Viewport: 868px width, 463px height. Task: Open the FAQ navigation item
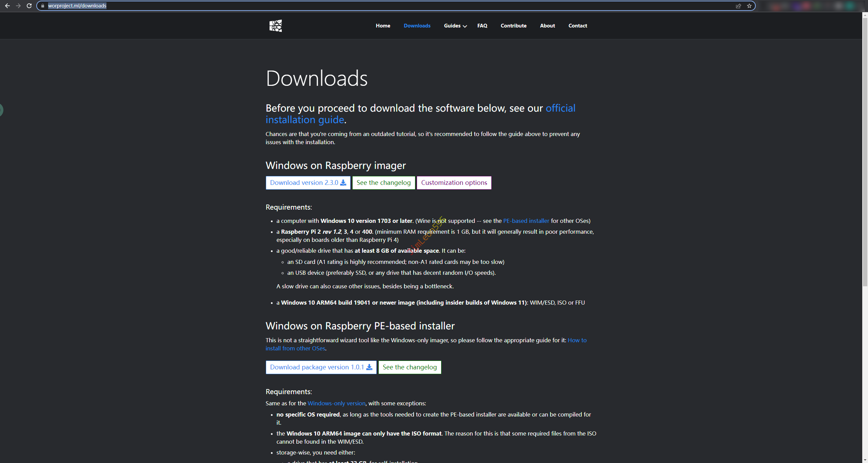tap(482, 26)
